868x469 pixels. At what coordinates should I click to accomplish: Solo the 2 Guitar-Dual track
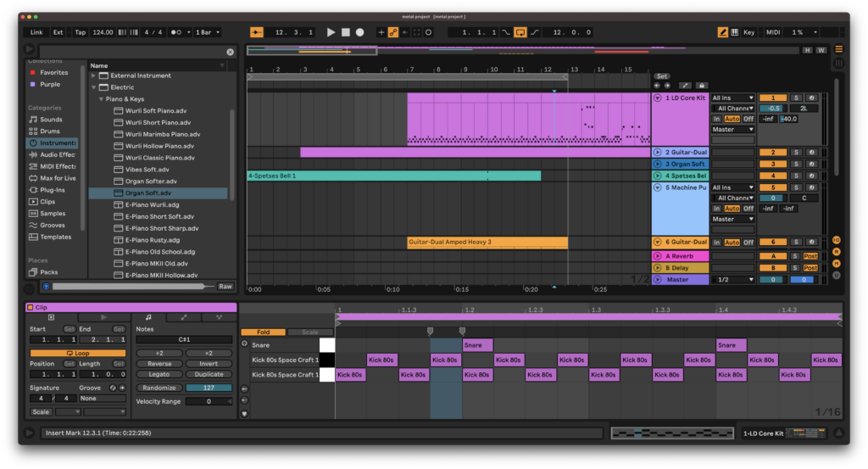point(796,153)
